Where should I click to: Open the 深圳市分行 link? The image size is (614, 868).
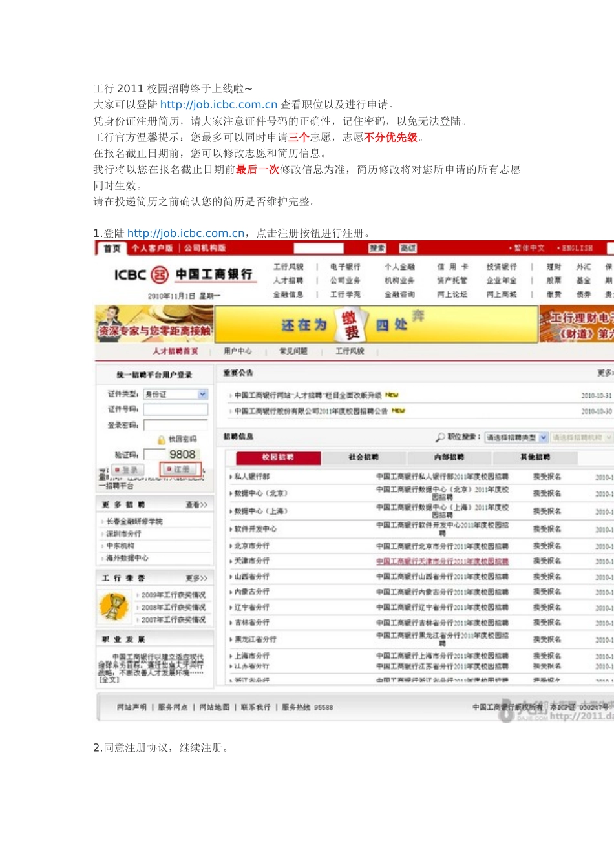pos(123,533)
